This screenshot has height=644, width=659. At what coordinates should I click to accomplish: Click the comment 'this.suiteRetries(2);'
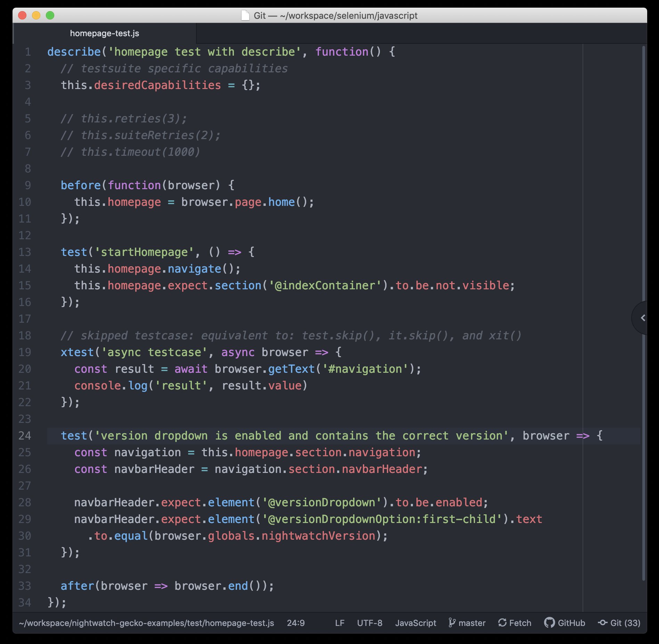[x=150, y=135]
